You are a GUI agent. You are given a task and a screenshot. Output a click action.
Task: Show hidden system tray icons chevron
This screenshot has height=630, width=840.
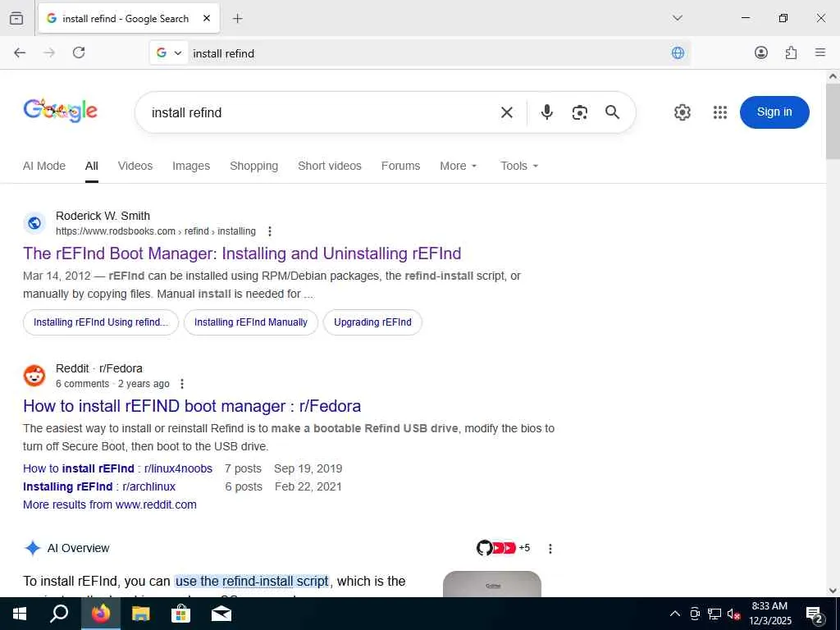[x=675, y=614]
